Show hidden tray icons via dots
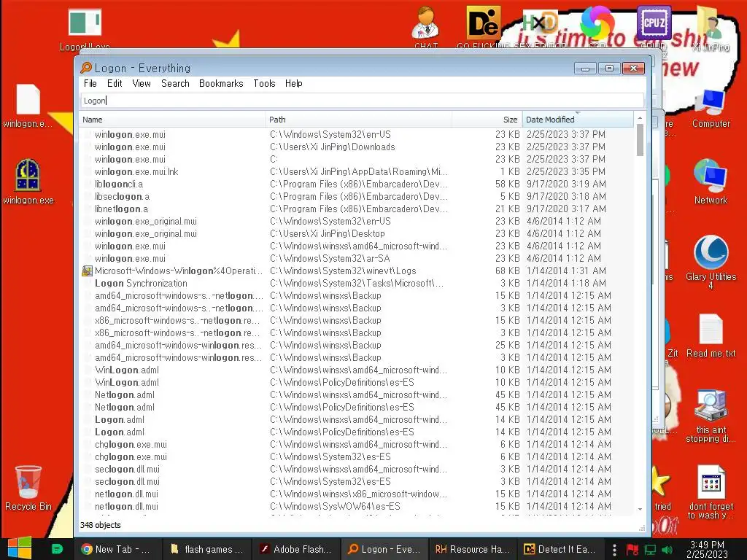 pyautogui.click(x=614, y=550)
